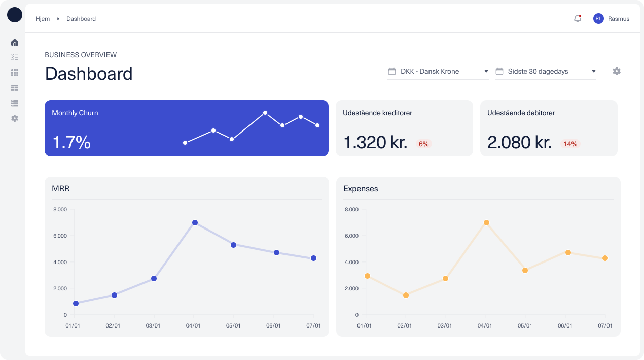Open sidebar settings gear icon
This screenshot has width=644, height=360.
coord(15,118)
